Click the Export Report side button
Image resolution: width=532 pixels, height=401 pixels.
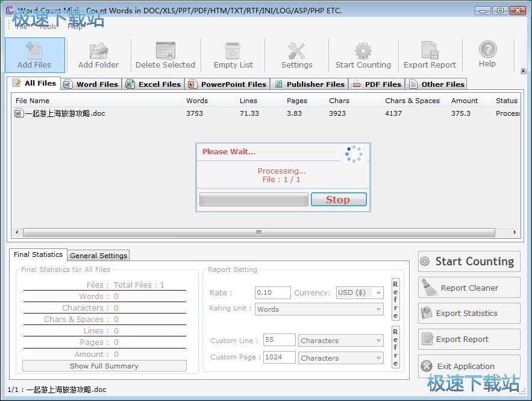[x=469, y=339]
